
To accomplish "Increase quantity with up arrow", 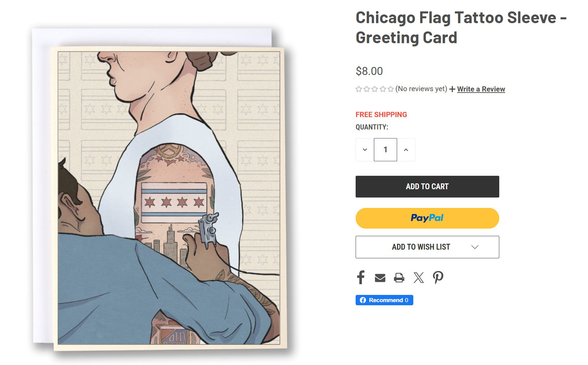I will click(406, 150).
